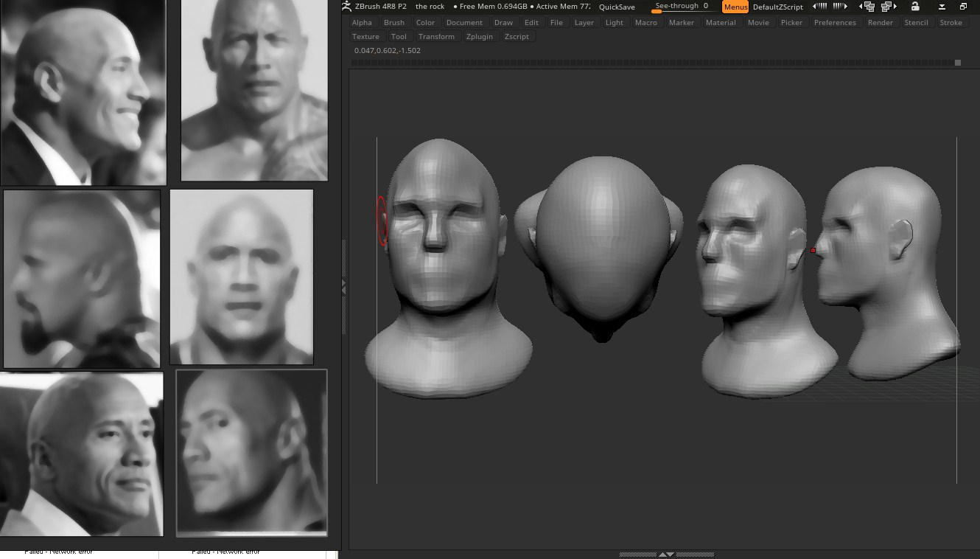This screenshot has width=980, height=559.
Task: Open the Layer menu
Action: tap(584, 23)
